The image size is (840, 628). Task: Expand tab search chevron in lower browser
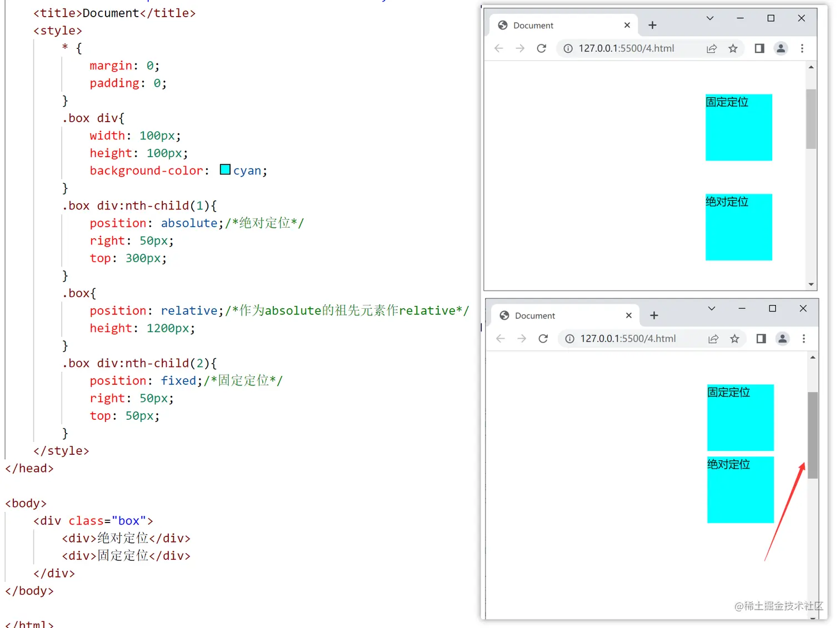pos(712,309)
